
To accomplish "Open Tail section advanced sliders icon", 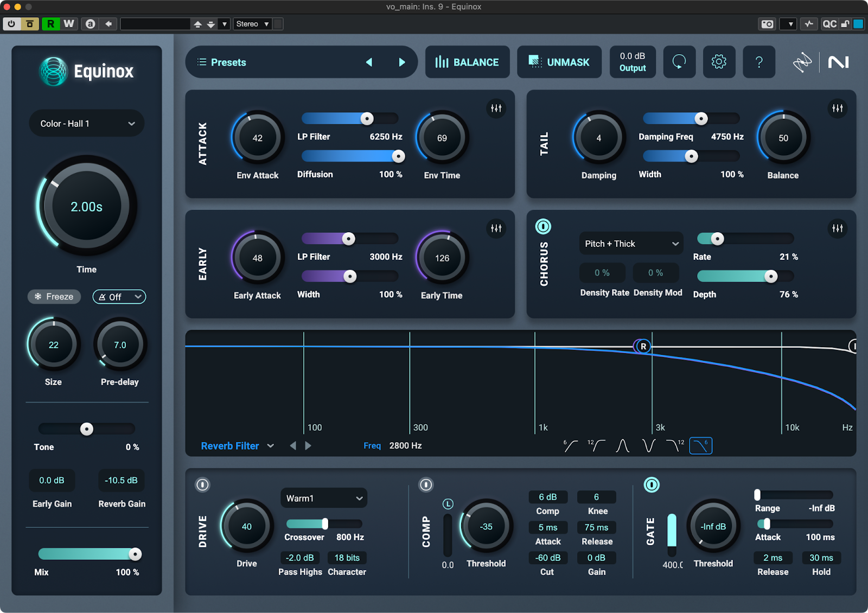I will (x=837, y=108).
